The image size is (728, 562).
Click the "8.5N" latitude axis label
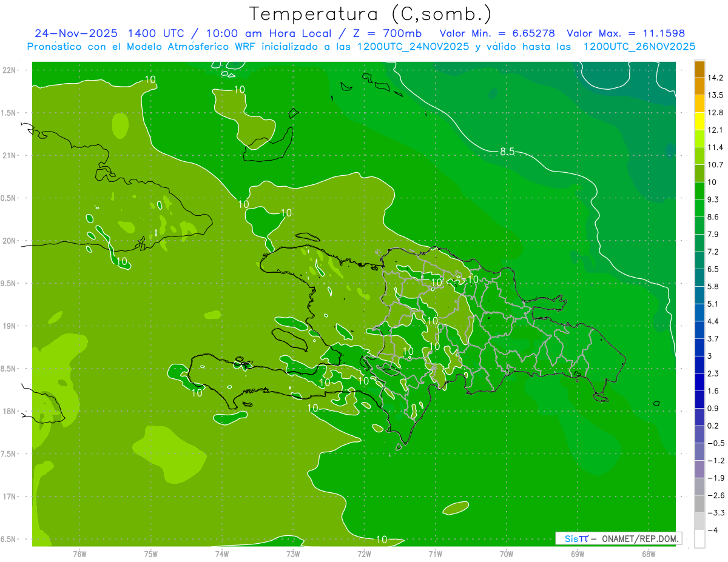pos(8,369)
